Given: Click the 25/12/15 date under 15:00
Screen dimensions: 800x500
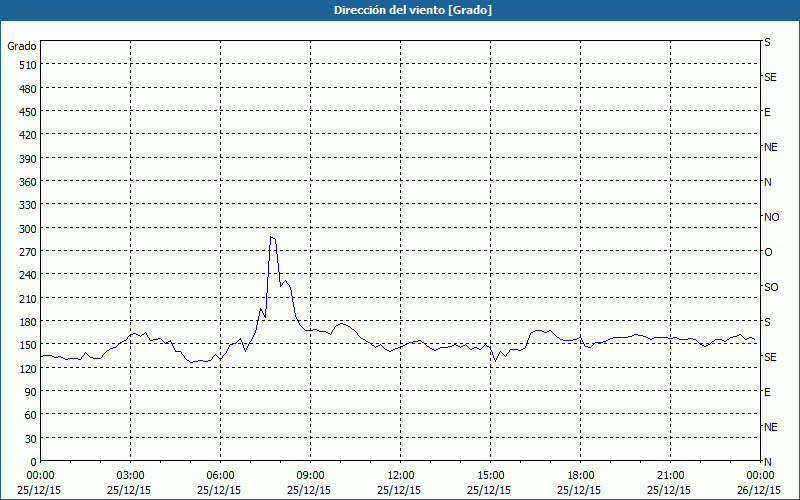Looking at the screenshot, I should pyautogui.click(x=489, y=490).
